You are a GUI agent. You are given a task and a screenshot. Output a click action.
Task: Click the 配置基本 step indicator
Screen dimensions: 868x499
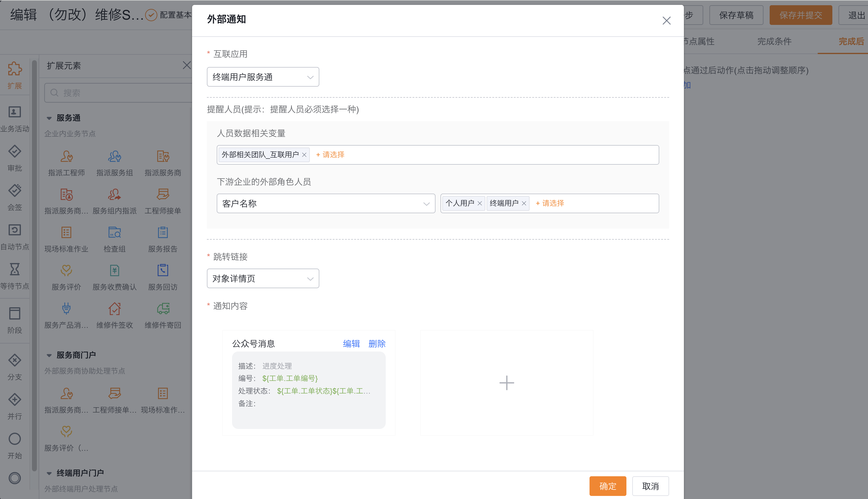tap(168, 15)
